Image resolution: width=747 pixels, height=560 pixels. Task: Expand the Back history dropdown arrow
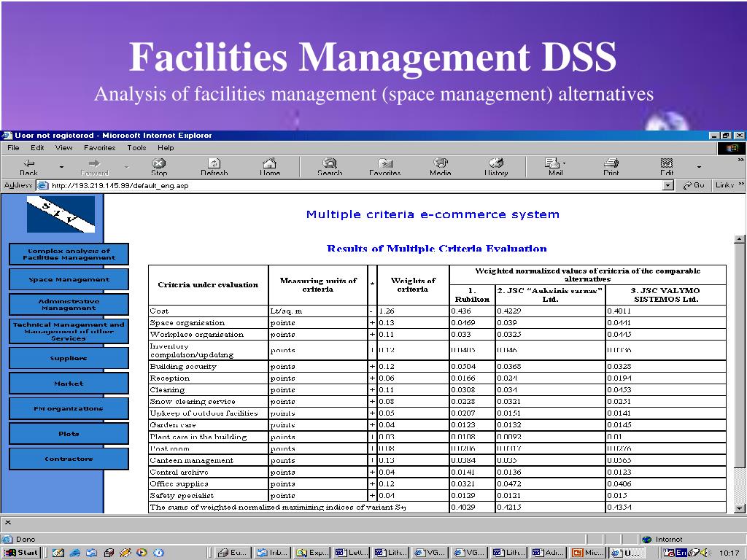(x=61, y=167)
